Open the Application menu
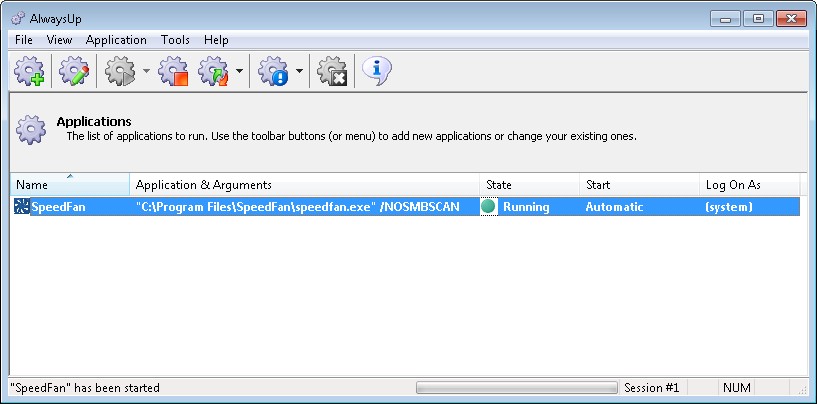This screenshot has width=817, height=404. click(x=116, y=40)
